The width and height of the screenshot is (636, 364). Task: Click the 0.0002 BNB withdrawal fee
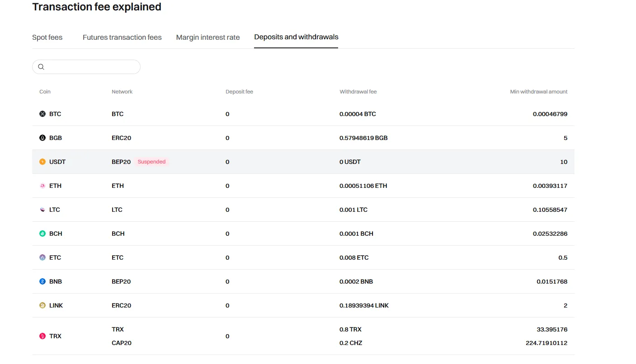click(x=356, y=281)
